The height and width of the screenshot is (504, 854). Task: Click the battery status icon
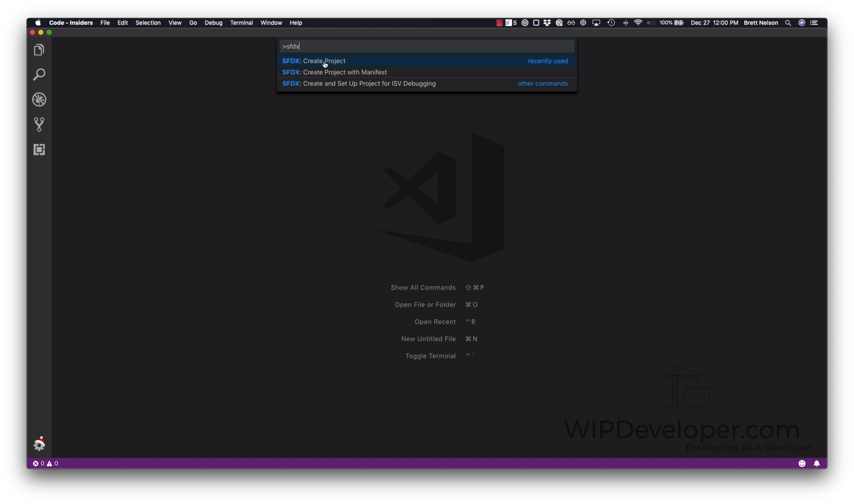coord(679,23)
